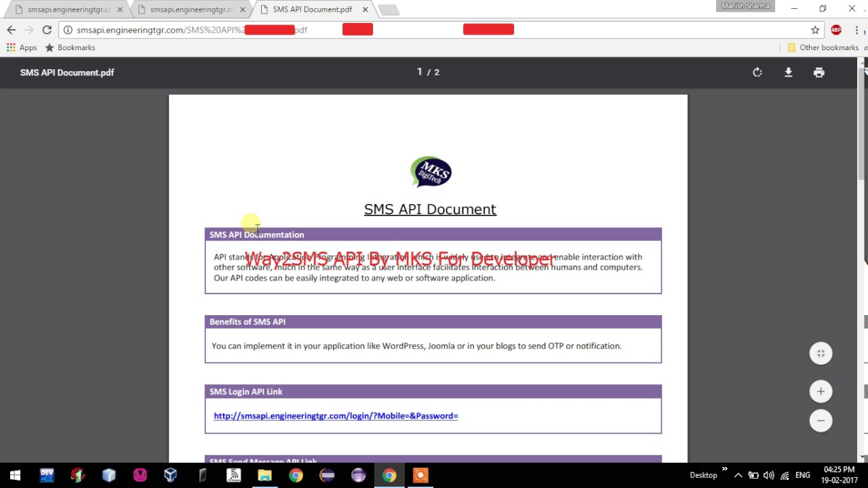Open the SMS Login API link
The width and height of the screenshot is (868, 488).
coord(336,416)
